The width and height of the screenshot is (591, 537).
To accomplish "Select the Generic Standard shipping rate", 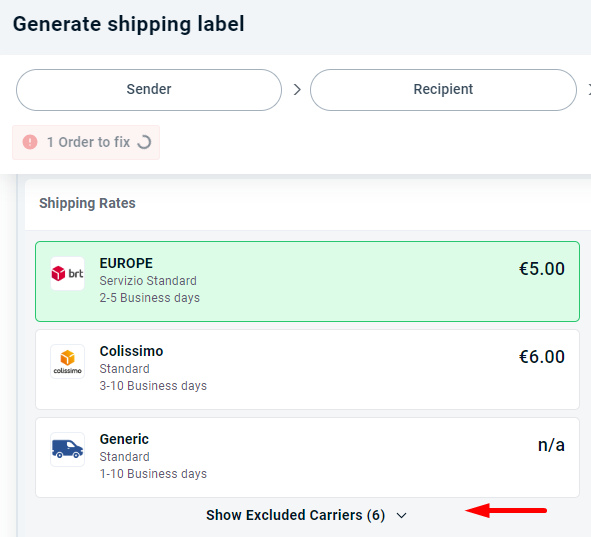I will point(307,457).
